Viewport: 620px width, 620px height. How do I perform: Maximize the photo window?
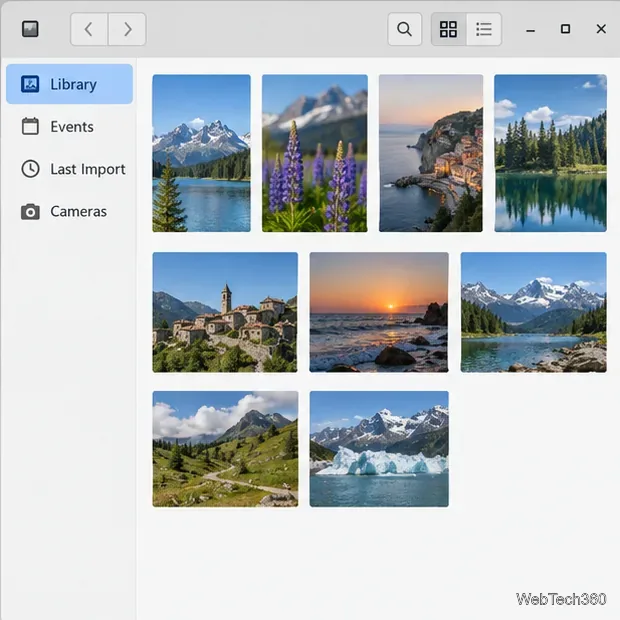coord(565,29)
